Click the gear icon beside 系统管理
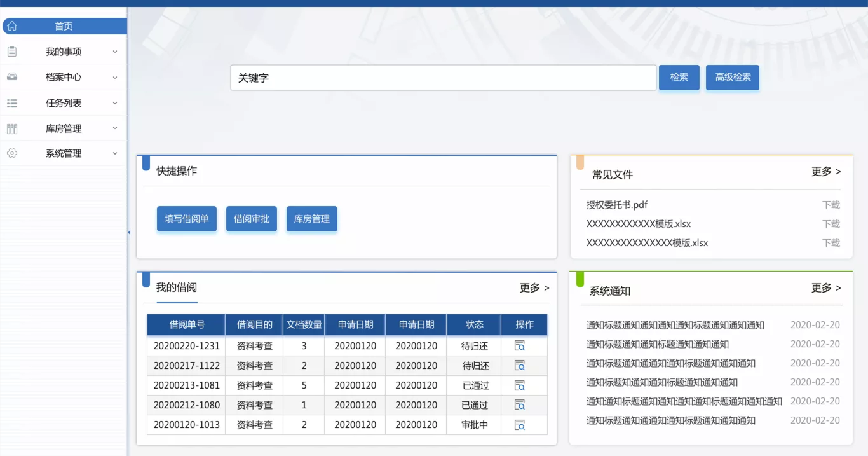 pyautogui.click(x=12, y=153)
